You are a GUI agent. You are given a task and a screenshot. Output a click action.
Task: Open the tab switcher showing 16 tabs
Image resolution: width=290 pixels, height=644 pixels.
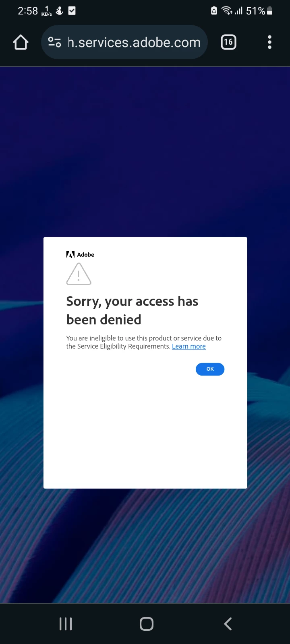tap(228, 42)
